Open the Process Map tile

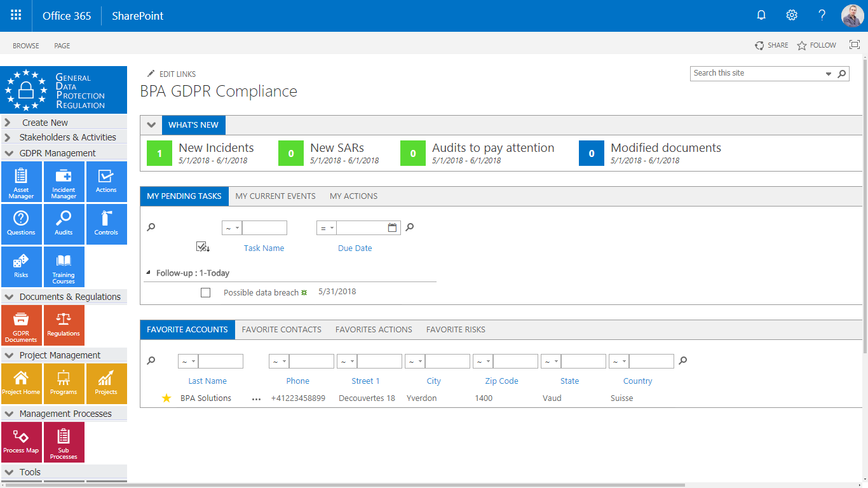(x=21, y=442)
